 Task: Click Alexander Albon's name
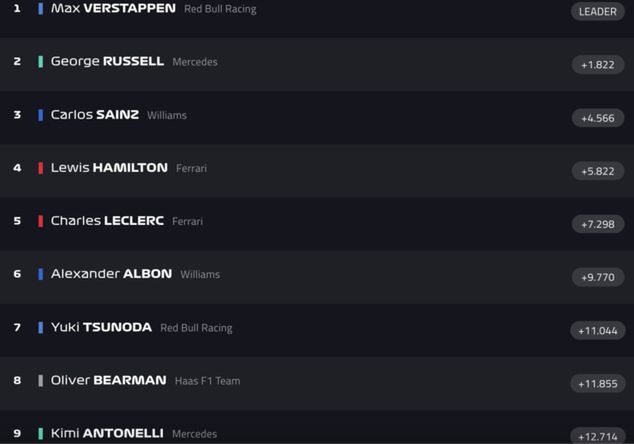point(111,274)
